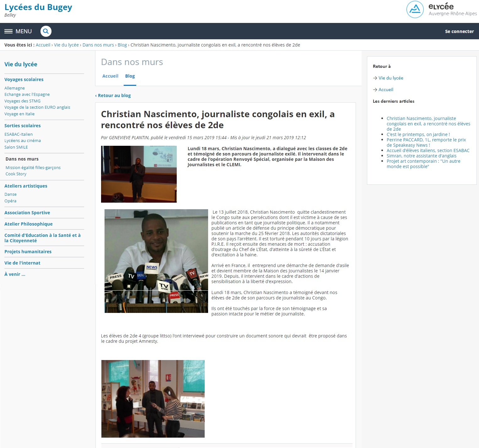Switch to the Blog tab
479x448 pixels.
pos(130,76)
